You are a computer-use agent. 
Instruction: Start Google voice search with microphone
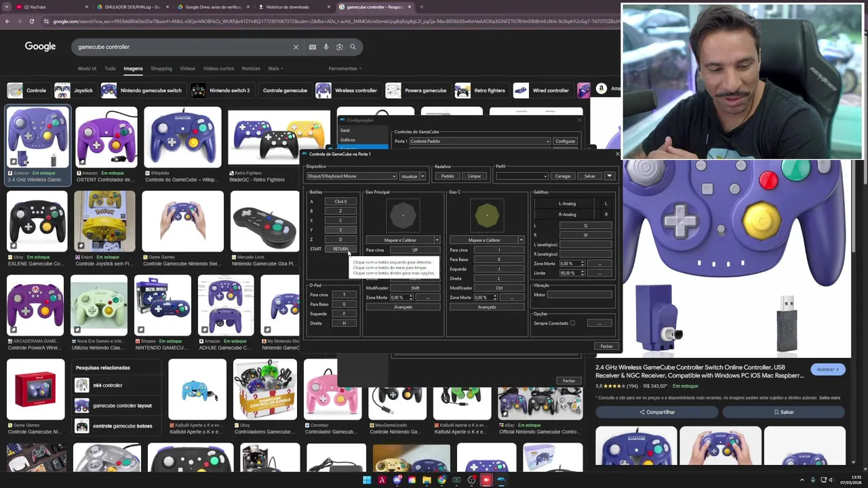coord(326,47)
